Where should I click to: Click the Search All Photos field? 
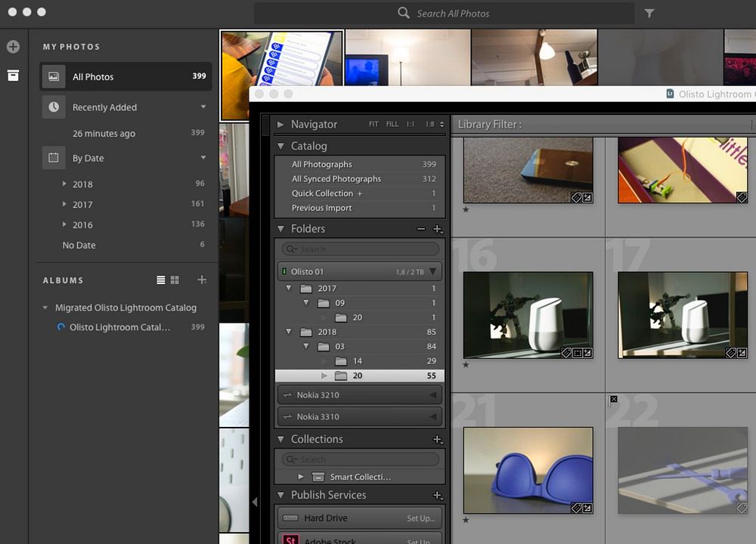452,13
